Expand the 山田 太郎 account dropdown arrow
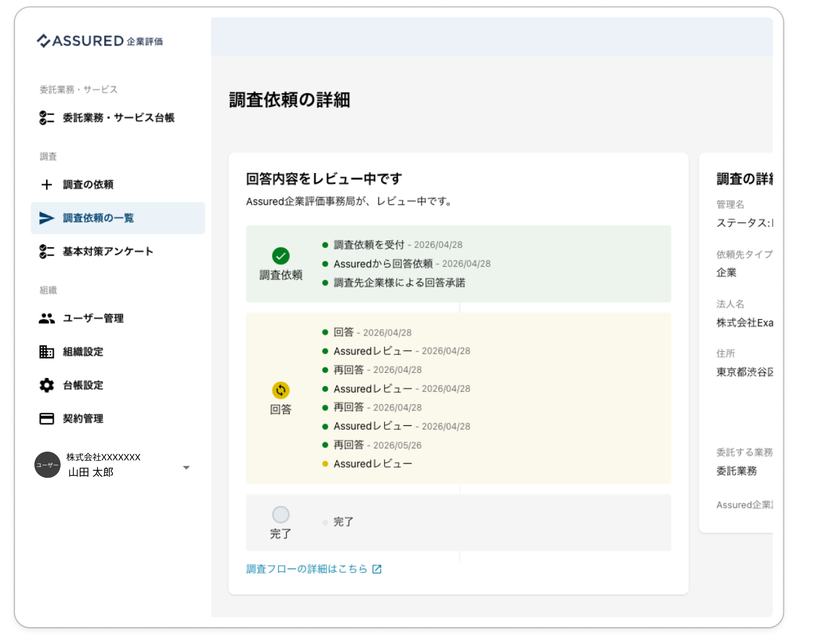 click(x=186, y=468)
